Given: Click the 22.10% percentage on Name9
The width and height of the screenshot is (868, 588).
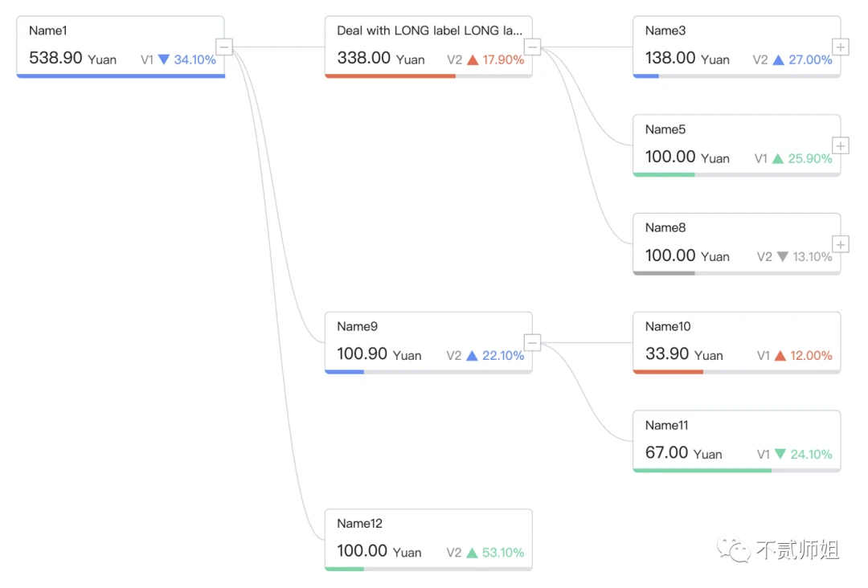Looking at the screenshot, I should pos(502,356).
